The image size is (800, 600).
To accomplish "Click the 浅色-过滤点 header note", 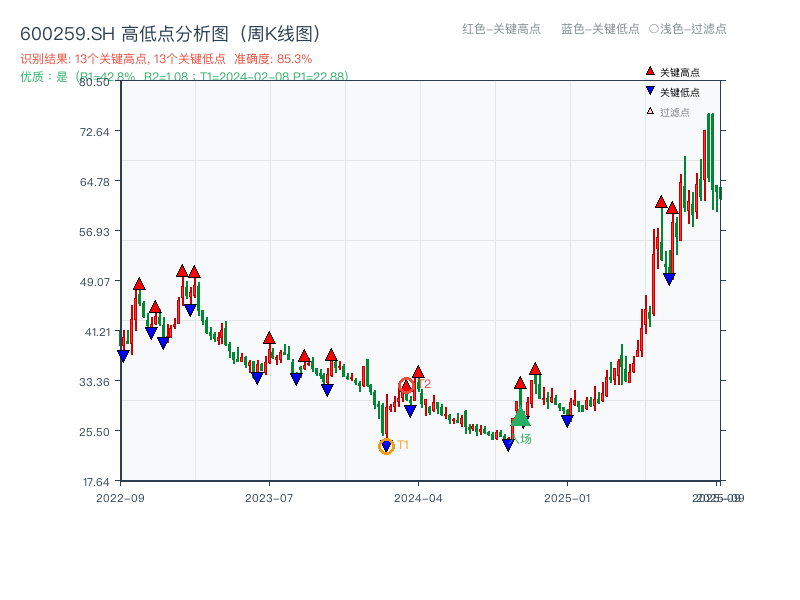I will (x=688, y=29).
